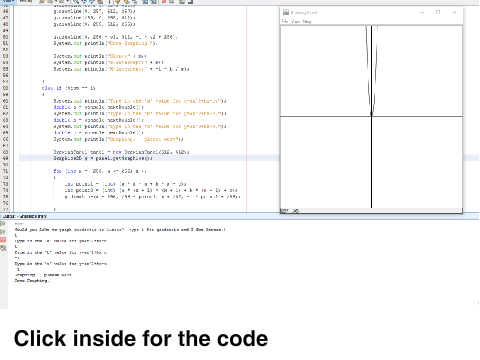
Task: Select the Output panel title tab
Action: pyautogui.click(x=24, y=216)
